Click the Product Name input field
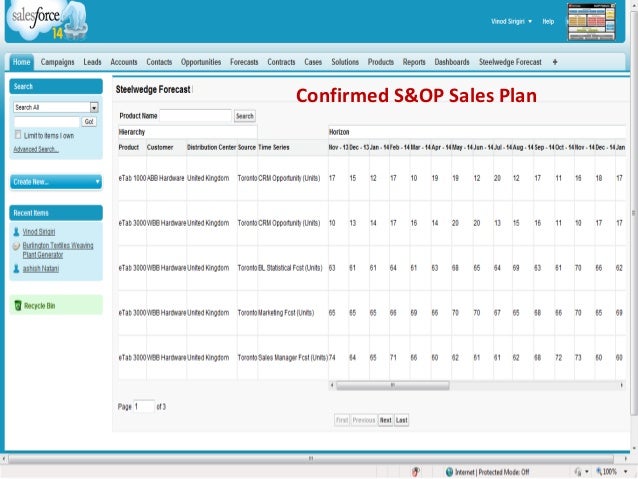This screenshot has width=638, height=479. click(195, 116)
